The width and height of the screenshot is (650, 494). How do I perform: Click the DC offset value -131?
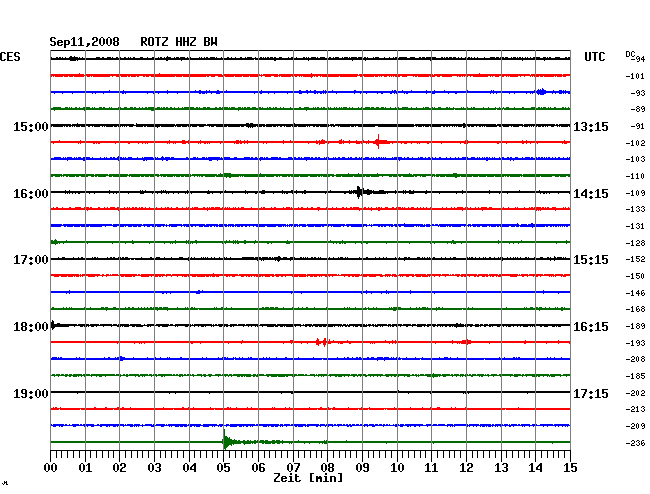pyautogui.click(x=635, y=226)
